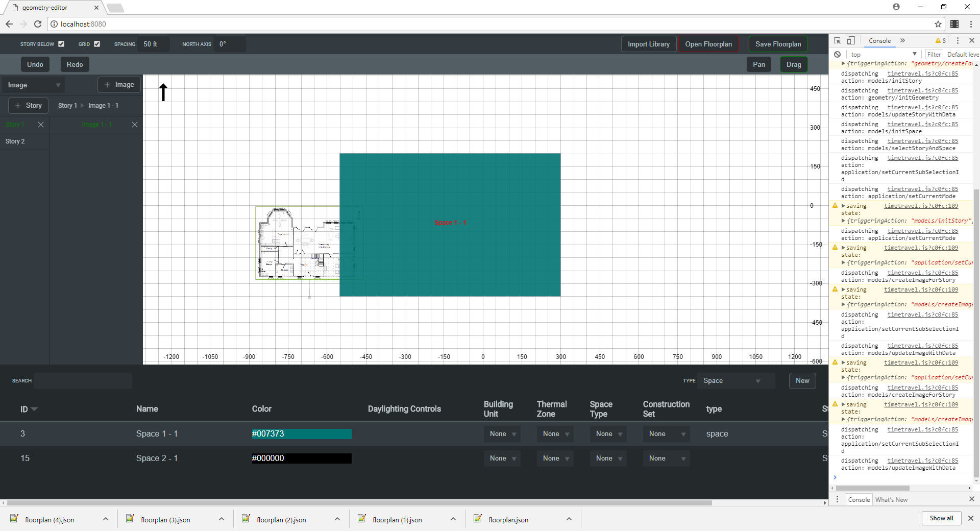The width and height of the screenshot is (980, 531).
Task: Select the inspect element tool in DevTools
Action: click(837, 40)
